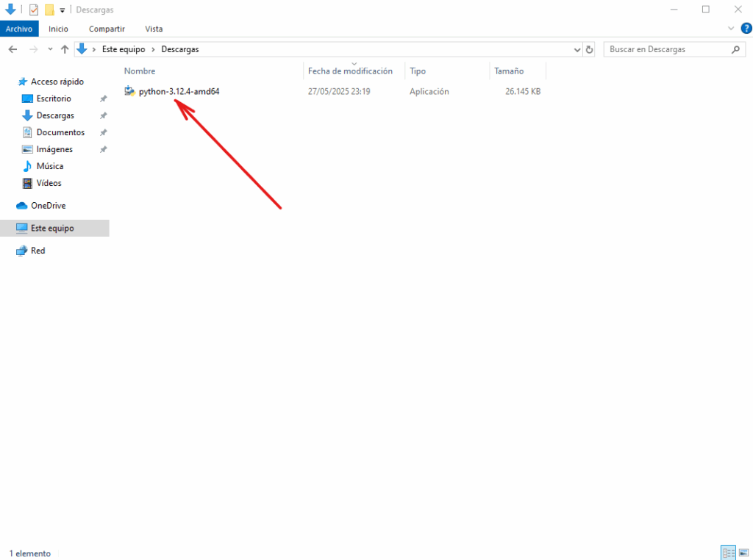The width and height of the screenshot is (753, 560).
Task: Click the New folder quick access icon
Action: [x=49, y=10]
